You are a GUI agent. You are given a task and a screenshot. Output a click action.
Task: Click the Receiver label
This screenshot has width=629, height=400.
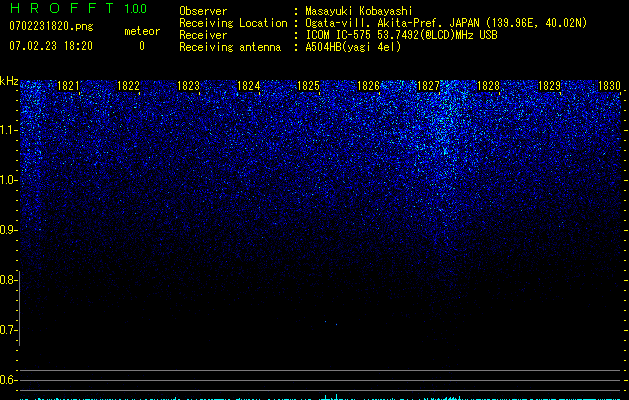[203, 35]
